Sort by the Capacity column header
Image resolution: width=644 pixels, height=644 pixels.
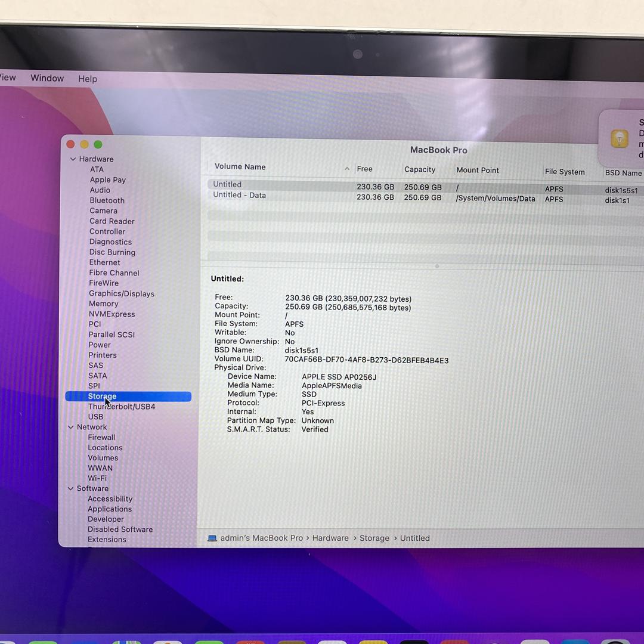[x=420, y=169]
